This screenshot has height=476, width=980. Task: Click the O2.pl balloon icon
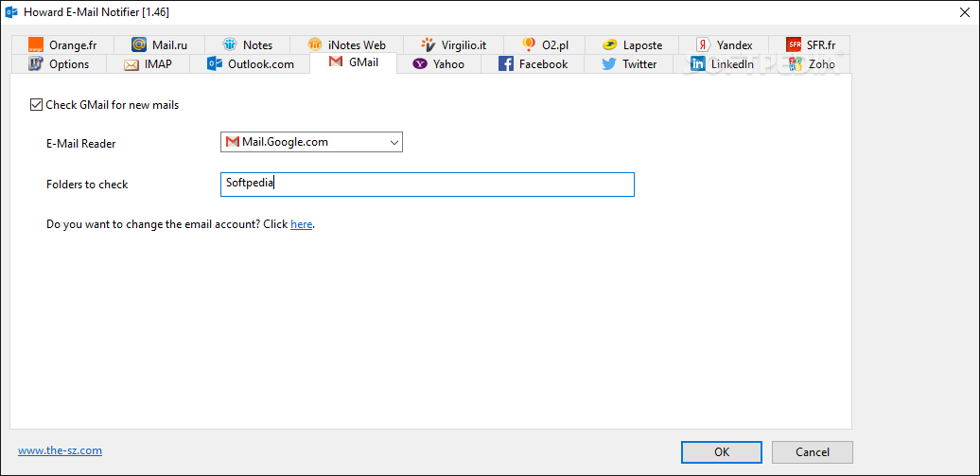[529, 45]
